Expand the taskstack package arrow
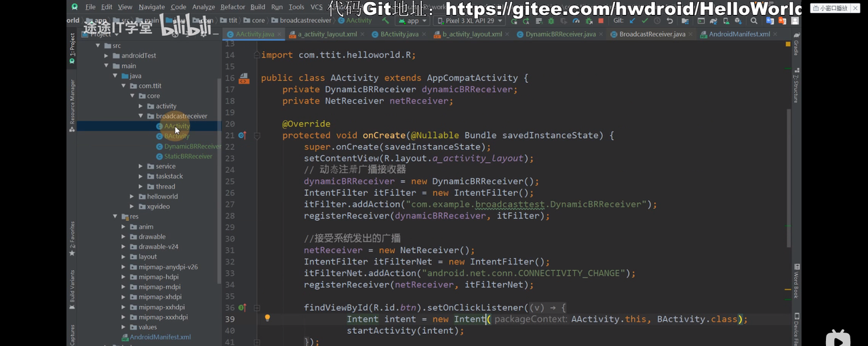 pos(141,176)
